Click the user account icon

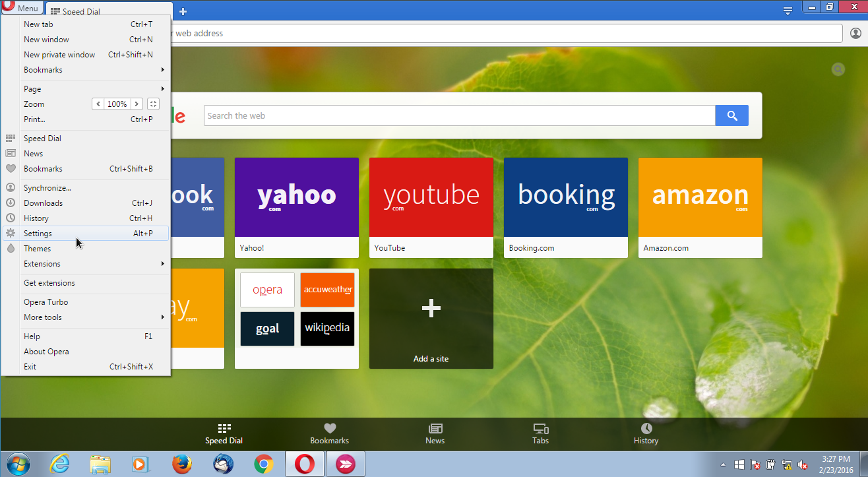pyautogui.click(x=855, y=33)
